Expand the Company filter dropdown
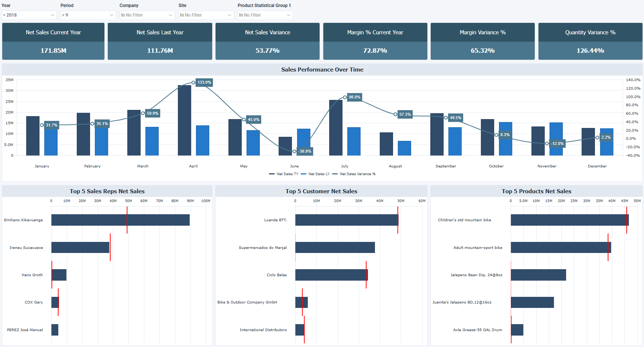Image resolution: width=644 pixels, height=347 pixels. (x=147, y=15)
